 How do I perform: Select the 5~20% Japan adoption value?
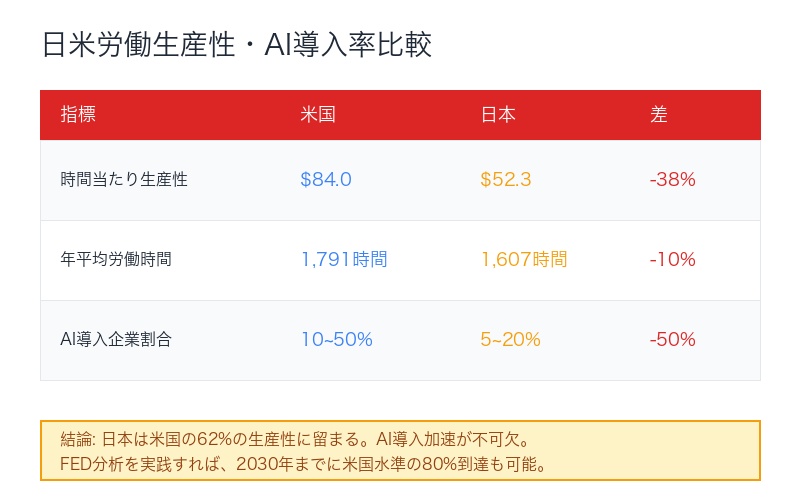pos(510,340)
